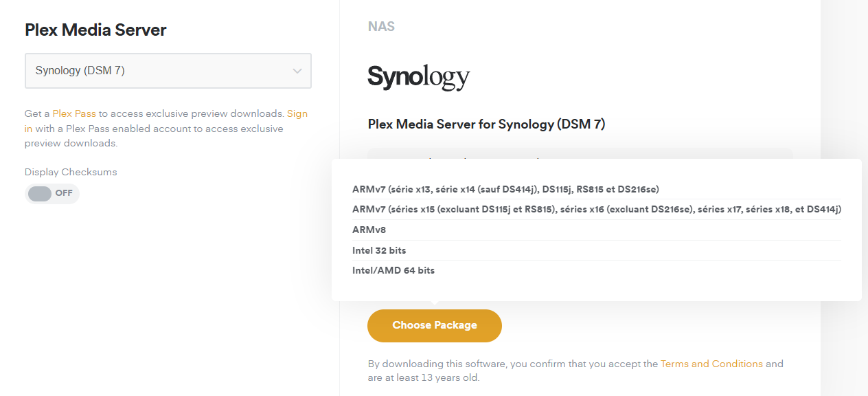The image size is (868, 396).
Task: Open the Terms and Conditions link
Action: (x=711, y=364)
